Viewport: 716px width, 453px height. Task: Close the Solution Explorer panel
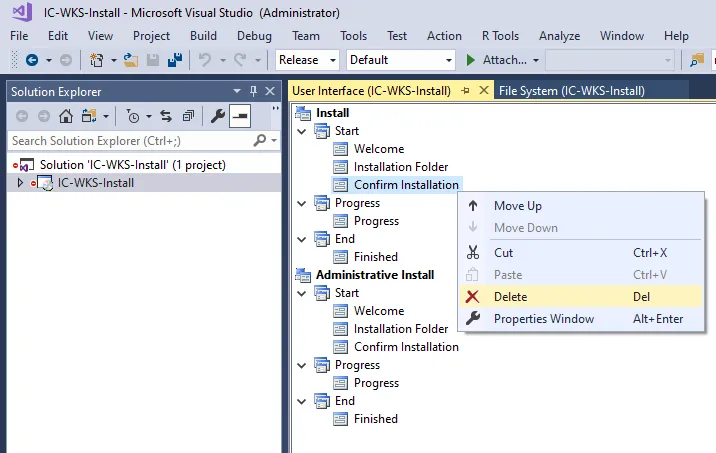click(270, 91)
